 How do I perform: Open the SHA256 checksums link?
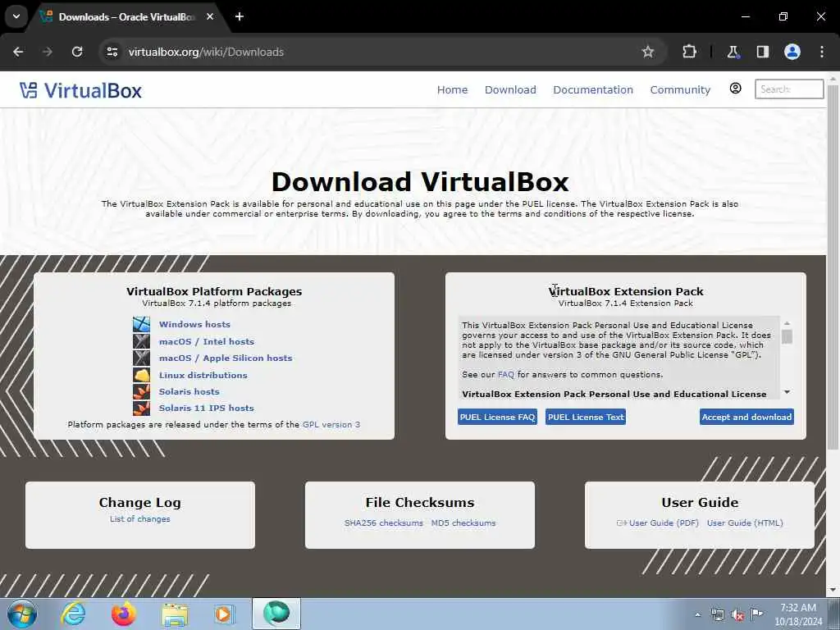(x=384, y=523)
